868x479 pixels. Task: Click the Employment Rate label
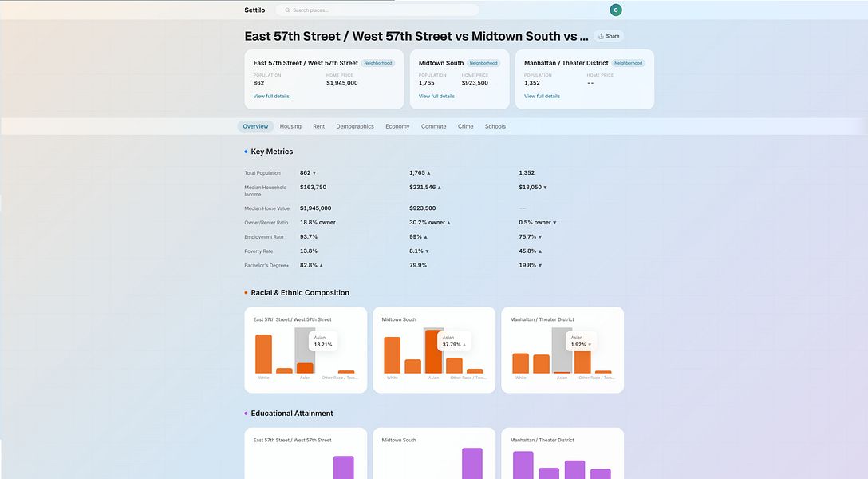tap(264, 237)
